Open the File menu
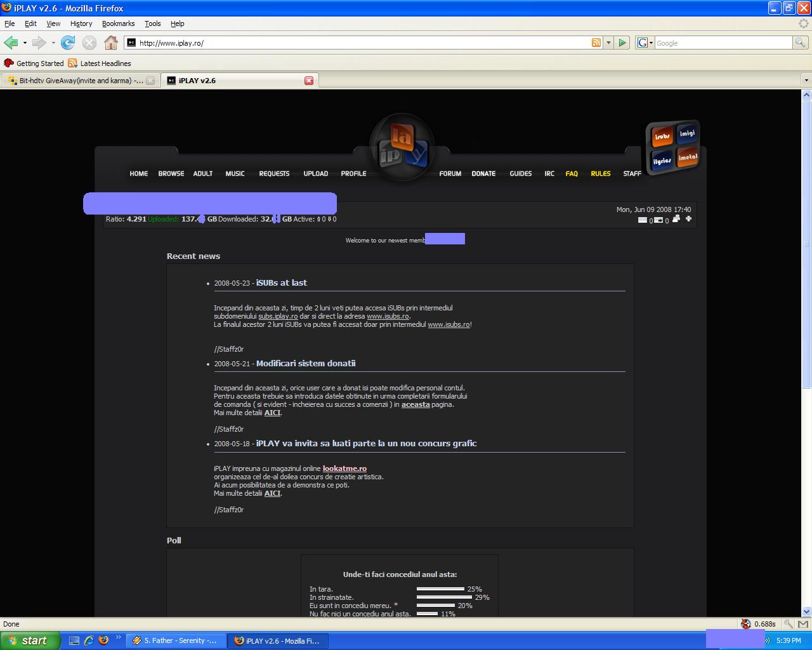 pos(10,23)
